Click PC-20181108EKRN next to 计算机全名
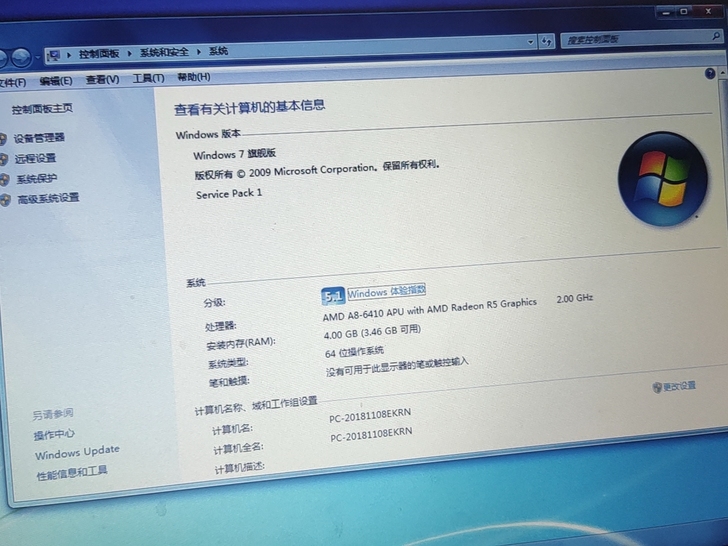Viewport: 728px width, 546px height. tap(371, 435)
